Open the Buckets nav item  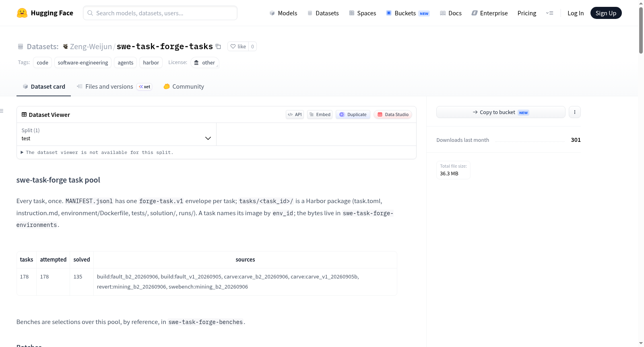click(x=408, y=13)
